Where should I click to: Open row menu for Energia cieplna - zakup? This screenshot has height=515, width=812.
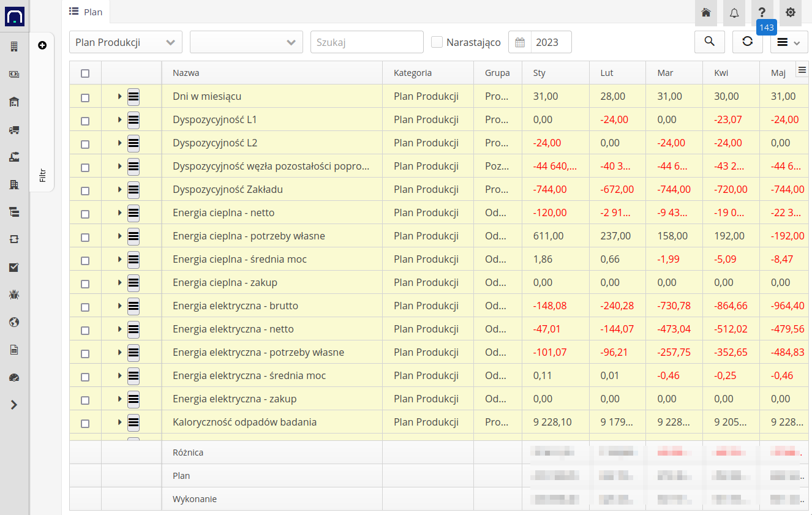point(133,283)
